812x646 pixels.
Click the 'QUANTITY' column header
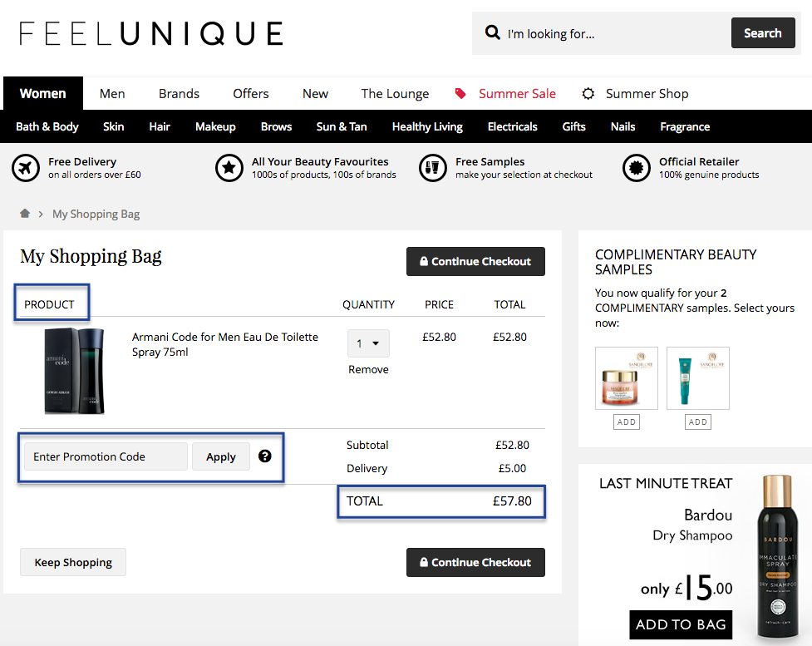click(x=368, y=304)
